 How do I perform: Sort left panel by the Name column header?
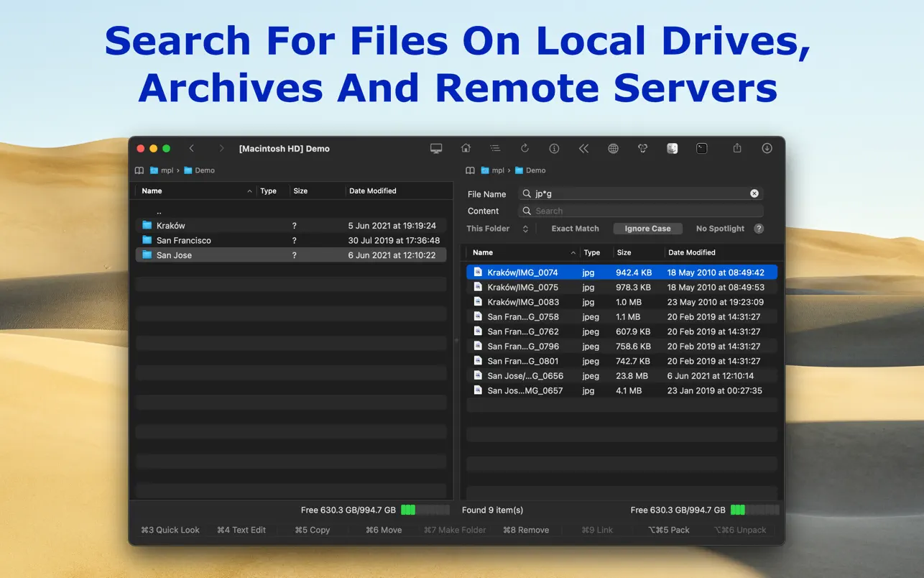pos(152,191)
